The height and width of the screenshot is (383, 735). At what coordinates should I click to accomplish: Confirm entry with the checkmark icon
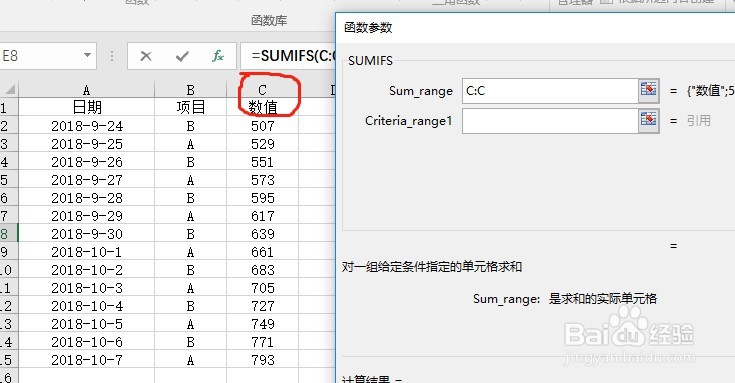click(182, 56)
